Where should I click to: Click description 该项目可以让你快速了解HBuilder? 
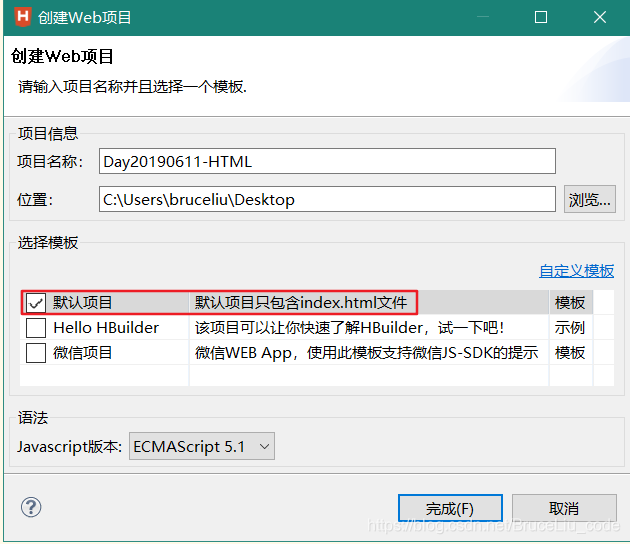349,328
